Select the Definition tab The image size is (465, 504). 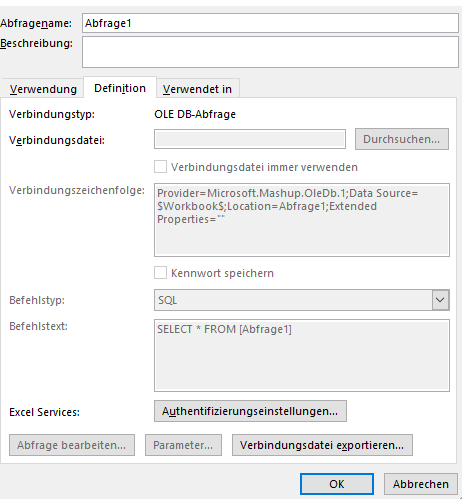pyautogui.click(x=120, y=88)
